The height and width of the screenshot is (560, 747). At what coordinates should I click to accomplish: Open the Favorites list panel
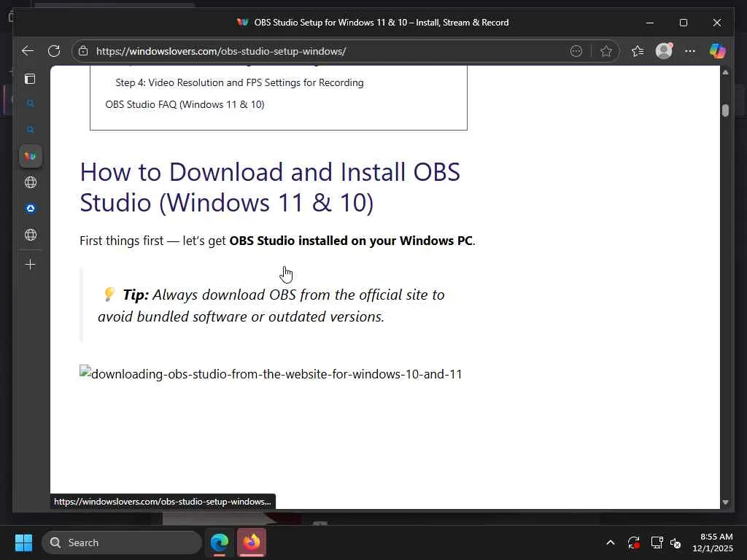(638, 51)
